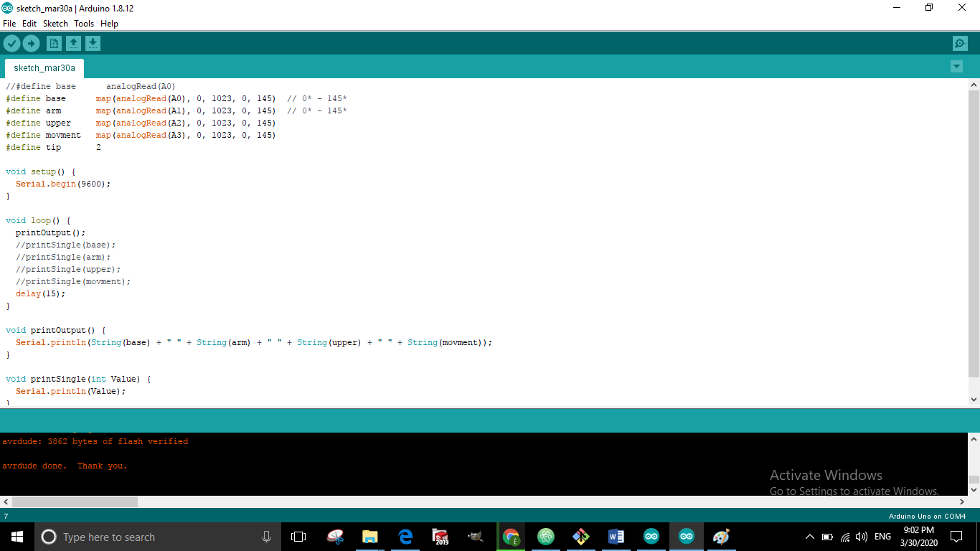This screenshot has width=980, height=551.
Task: Click the #define movment line
Action: 141,135
